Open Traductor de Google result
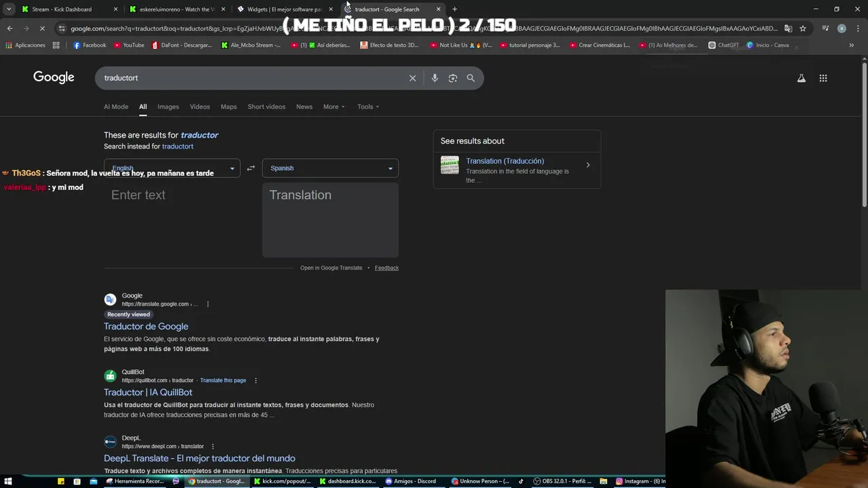 click(x=146, y=327)
